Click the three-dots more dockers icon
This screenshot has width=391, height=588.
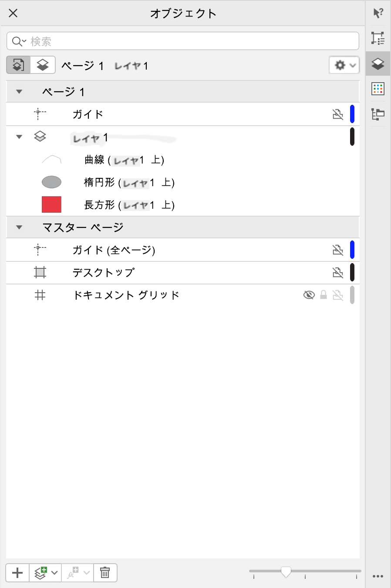[x=378, y=576]
